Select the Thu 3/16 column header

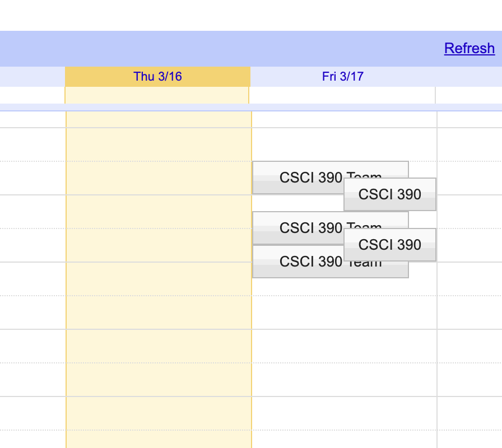(x=157, y=77)
